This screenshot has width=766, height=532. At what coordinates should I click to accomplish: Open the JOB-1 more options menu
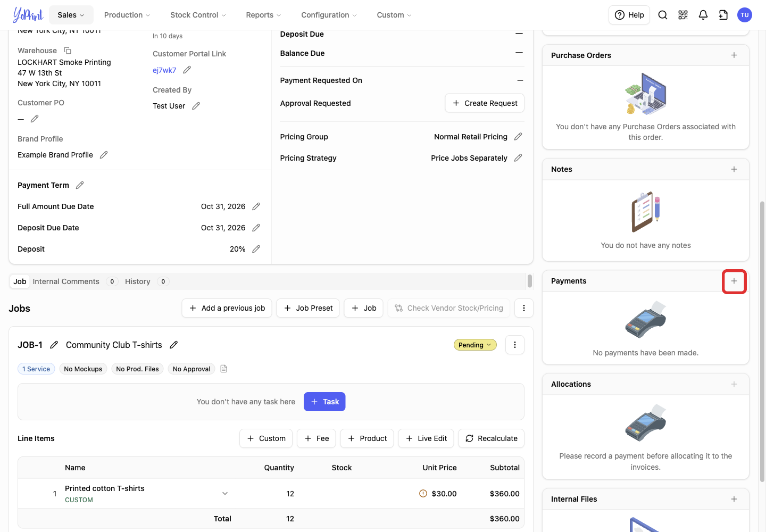(x=515, y=345)
